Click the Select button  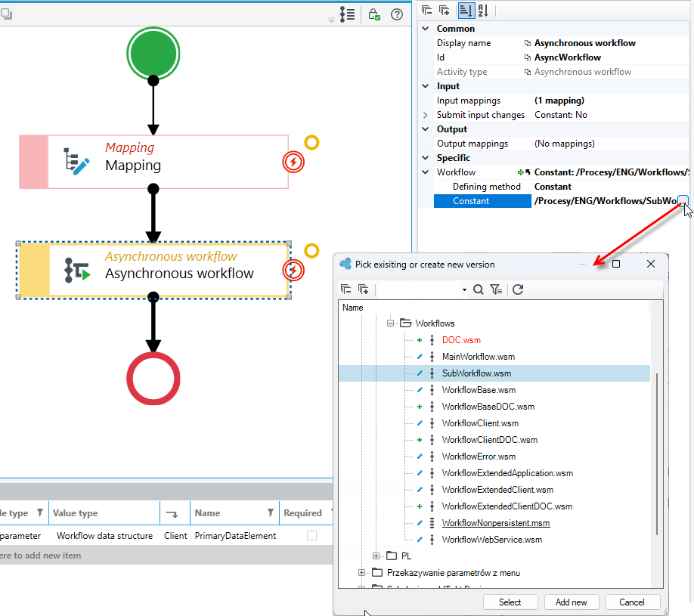coord(510,602)
